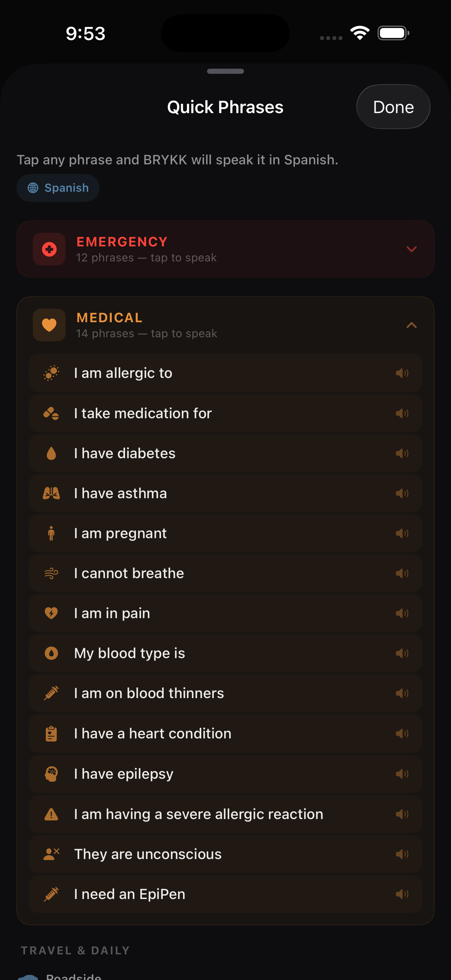Speak 'I am on blood thinners' phrase
The image size is (451, 980).
225,693
